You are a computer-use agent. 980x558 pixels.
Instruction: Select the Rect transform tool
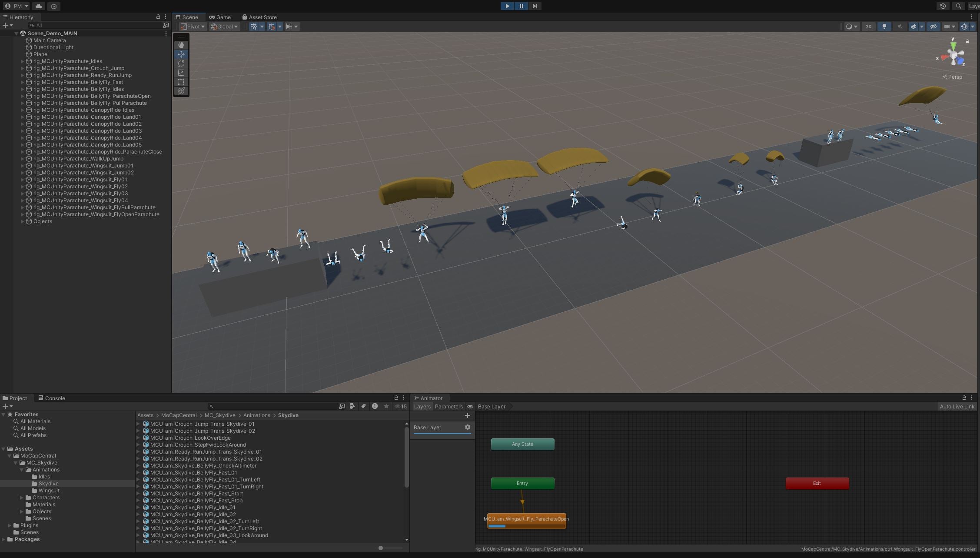click(x=181, y=82)
